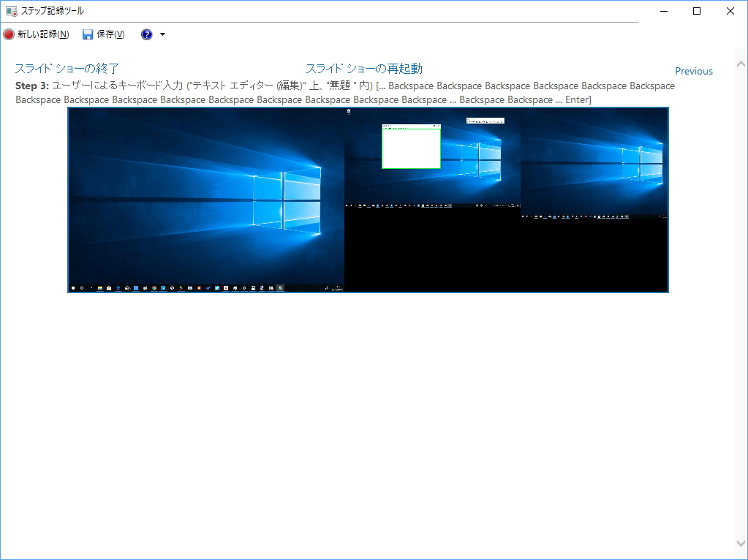Click the Cortana search icon in the recorded taskbar
Viewport: 748px width, 560px height.
coord(82,286)
